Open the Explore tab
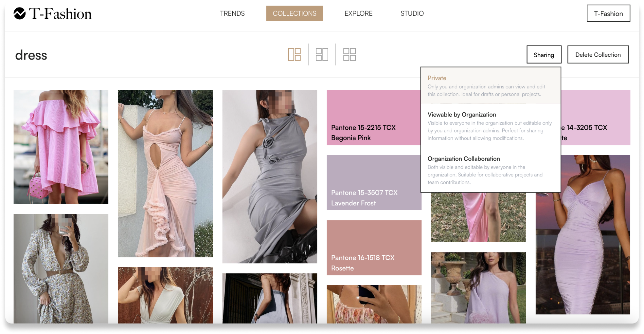Image resolution: width=644 pixels, height=334 pixels. tap(358, 13)
